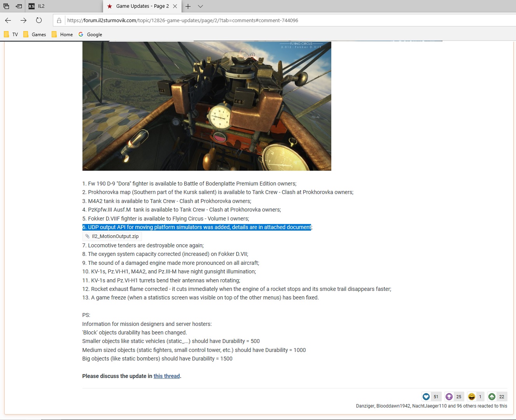Screen dimensions: 516x420
Task: Go forward to the next page
Action: pyautogui.click(x=23, y=20)
